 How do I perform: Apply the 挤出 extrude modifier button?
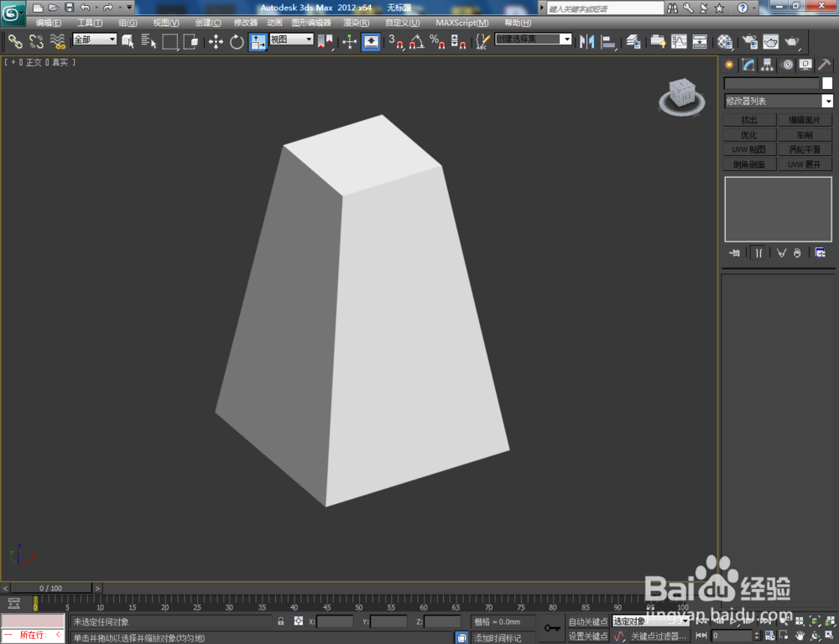(749, 120)
